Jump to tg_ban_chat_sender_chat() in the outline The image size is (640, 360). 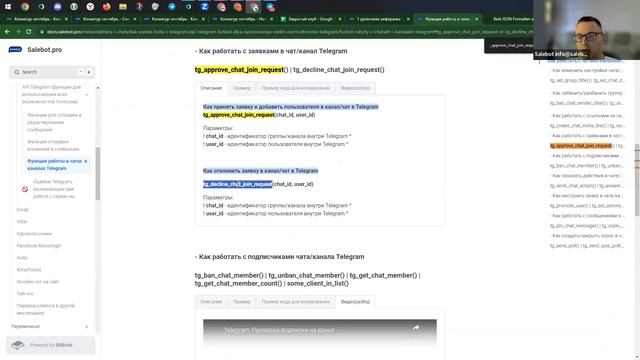click(587, 103)
